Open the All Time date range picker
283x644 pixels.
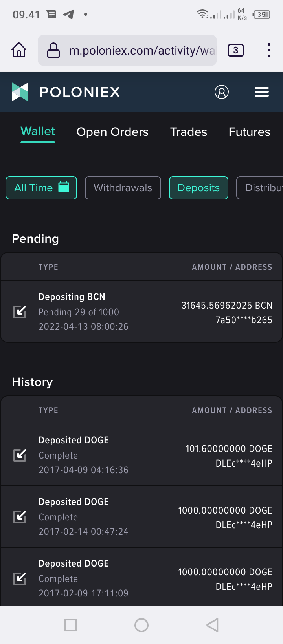point(41,188)
